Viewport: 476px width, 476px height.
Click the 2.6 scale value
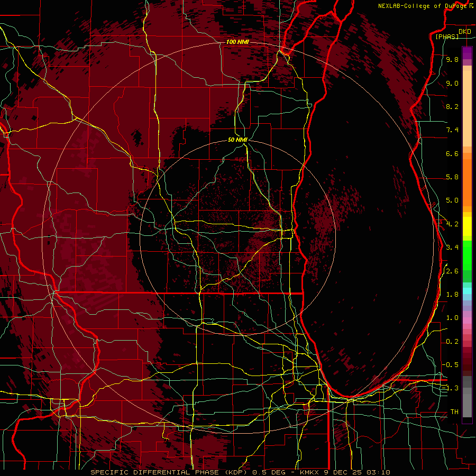point(452,271)
